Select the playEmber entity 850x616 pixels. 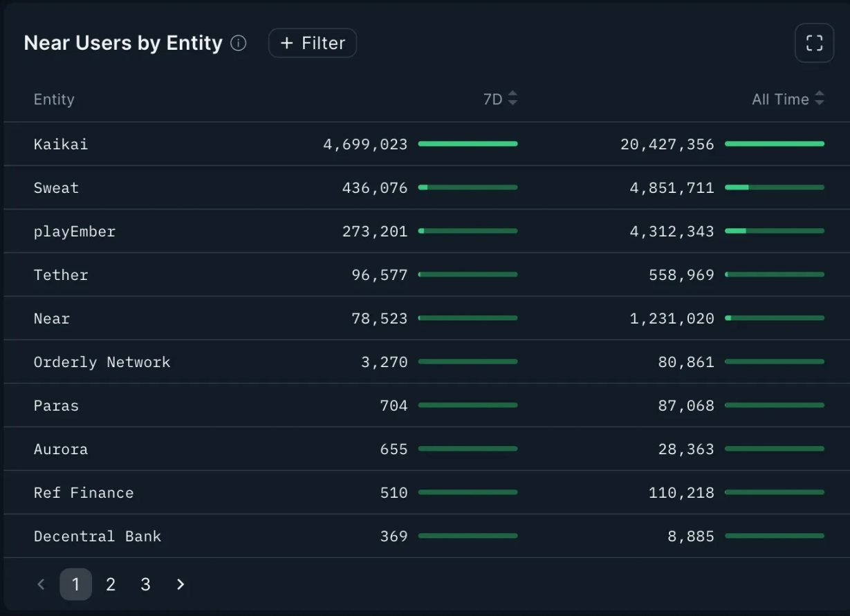coord(75,231)
